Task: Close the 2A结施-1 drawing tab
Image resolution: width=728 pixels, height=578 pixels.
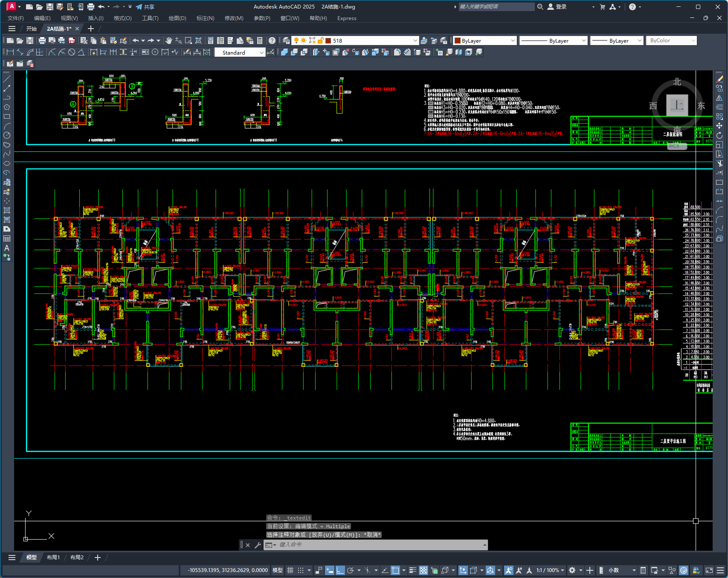Action: 77,29
